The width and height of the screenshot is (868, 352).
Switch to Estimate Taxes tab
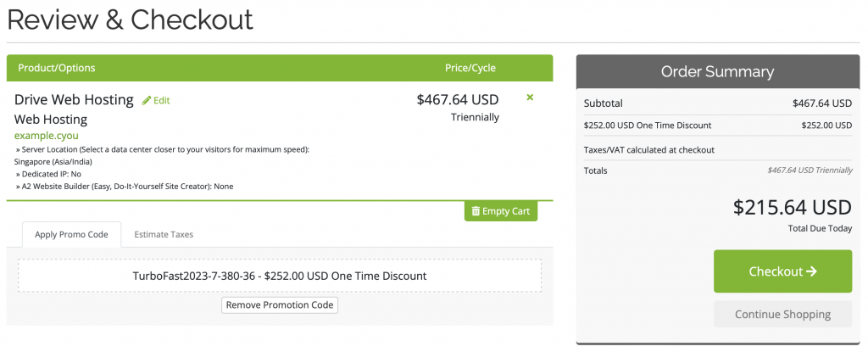coord(164,234)
